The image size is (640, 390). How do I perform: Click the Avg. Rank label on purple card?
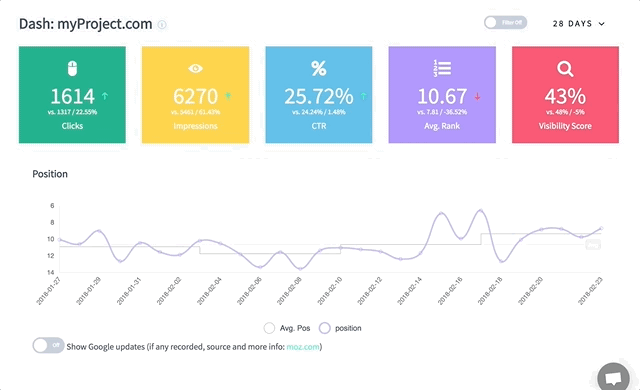[x=442, y=126]
